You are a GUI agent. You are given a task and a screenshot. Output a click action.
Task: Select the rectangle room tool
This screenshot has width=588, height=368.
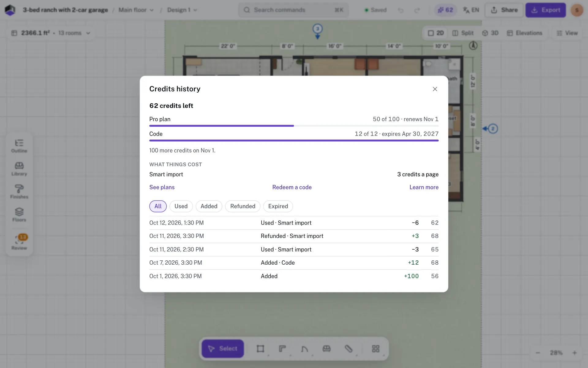[260, 349]
